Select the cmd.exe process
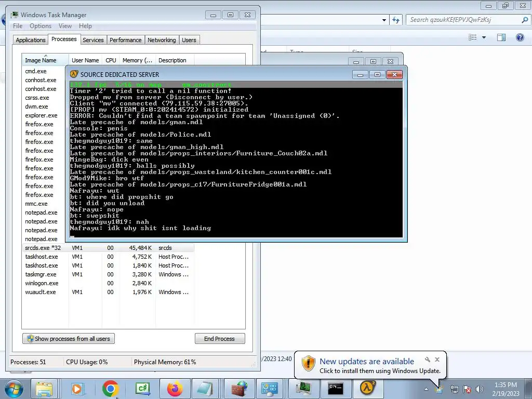The width and height of the screenshot is (532, 399). tap(36, 71)
